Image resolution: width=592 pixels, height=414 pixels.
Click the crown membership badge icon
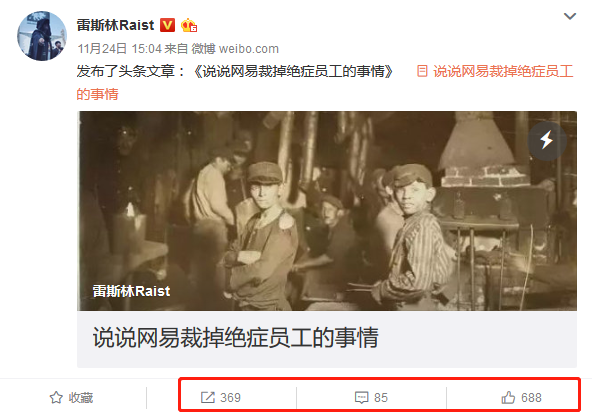point(189,25)
